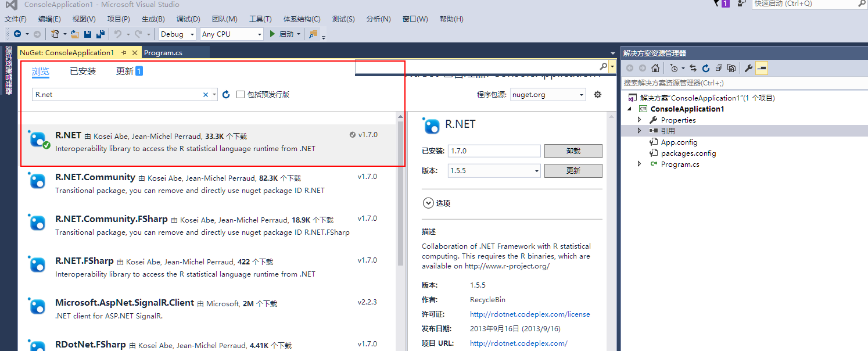Expand the Program.cs node
Viewport: 868px width, 351px height.
640,164
